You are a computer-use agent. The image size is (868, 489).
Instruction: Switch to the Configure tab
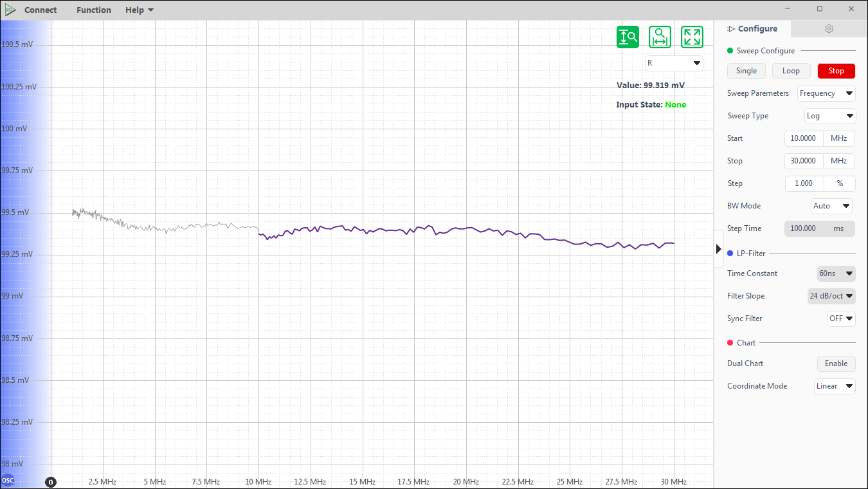[x=753, y=29]
